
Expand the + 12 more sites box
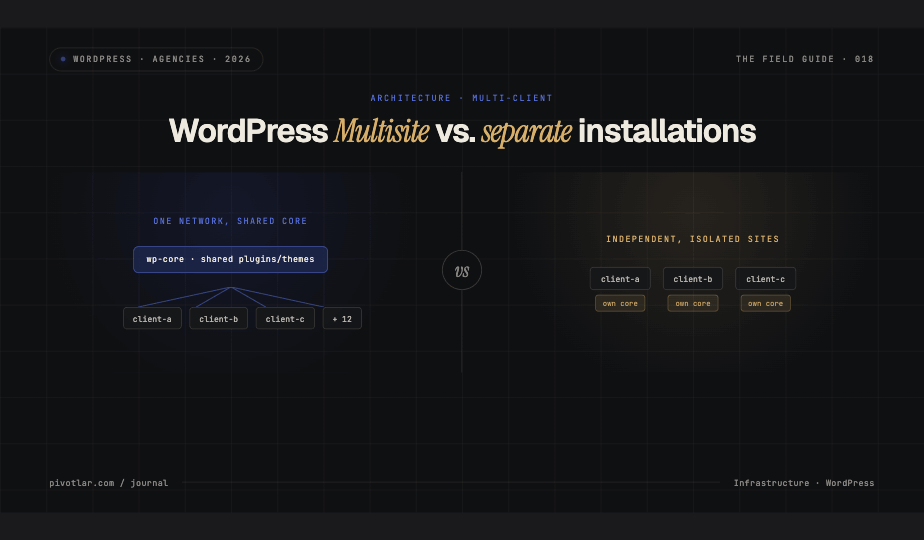[x=342, y=318]
